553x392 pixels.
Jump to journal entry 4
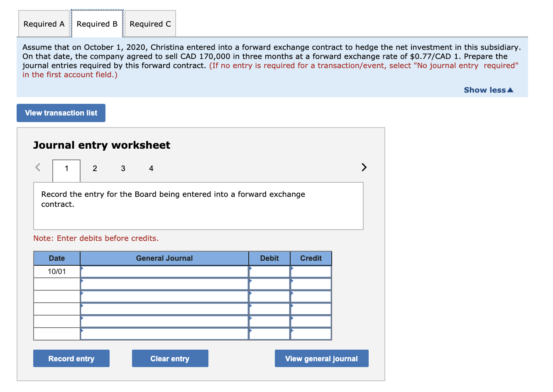(151, 168)
